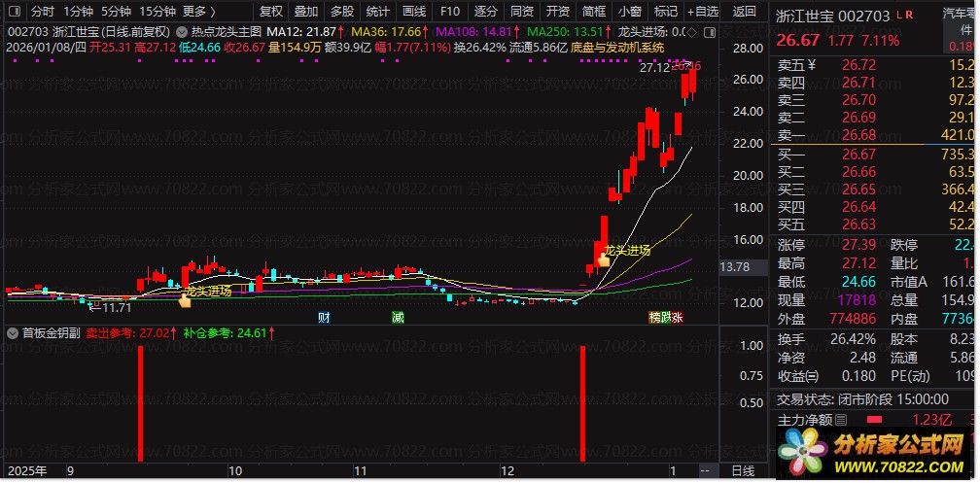Click the 底盘与发动机系统 sector link
Screen dimensions: 980x483
pos(617,47)
